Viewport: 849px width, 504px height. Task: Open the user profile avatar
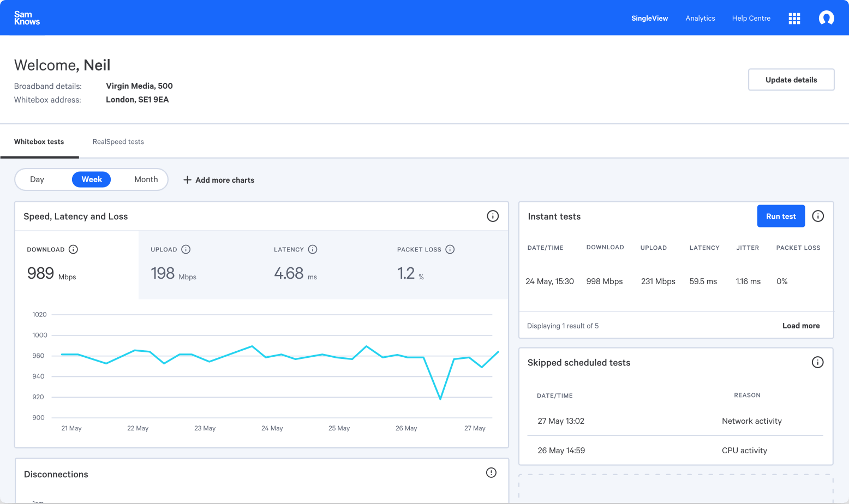[826, 18]
